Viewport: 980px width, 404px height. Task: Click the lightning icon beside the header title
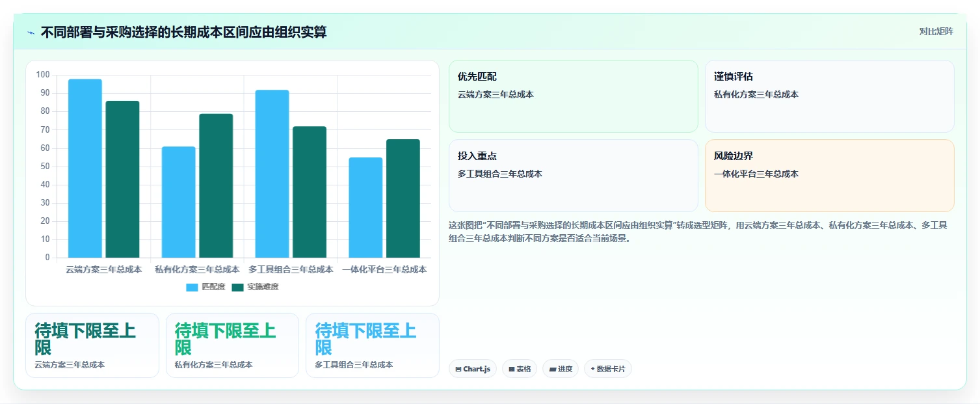click(x=31, y=32)
